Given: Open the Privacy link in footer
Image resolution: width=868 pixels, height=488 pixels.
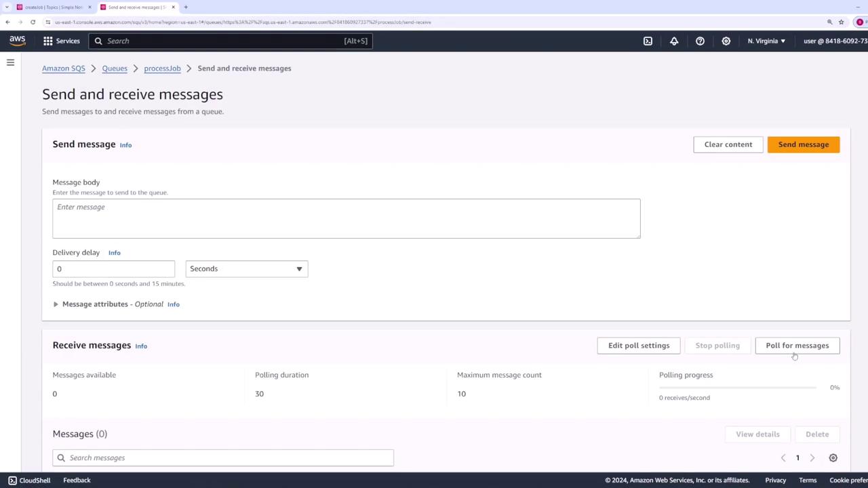Looking at the screenshot, I should (775, 481).
